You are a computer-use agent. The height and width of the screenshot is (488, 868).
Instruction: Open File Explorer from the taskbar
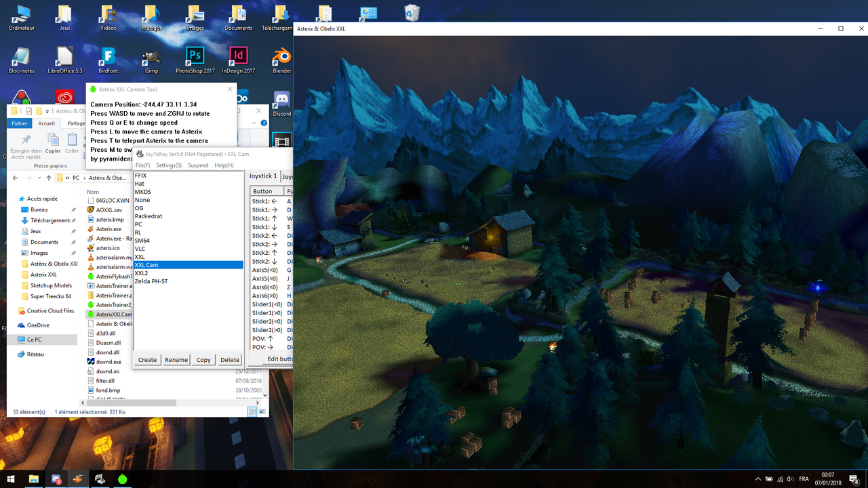pos(33,479)
